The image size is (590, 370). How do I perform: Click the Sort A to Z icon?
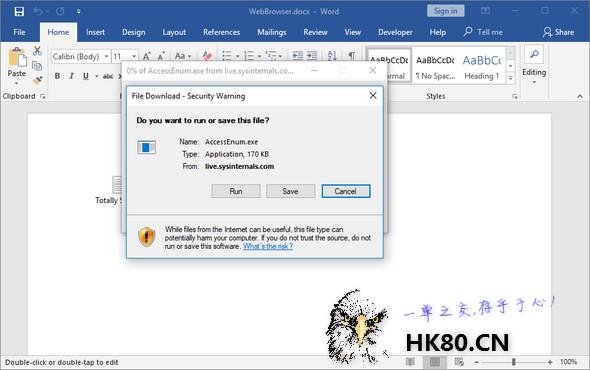[x=331, y=56]
